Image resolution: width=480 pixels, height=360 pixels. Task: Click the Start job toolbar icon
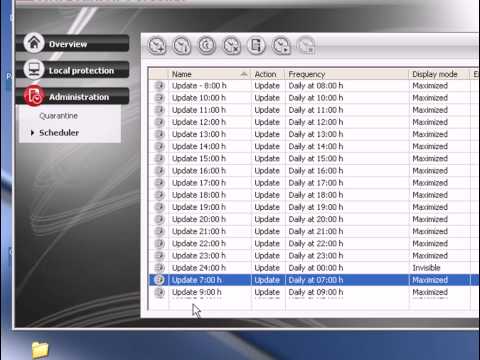(x=282, y=46)
